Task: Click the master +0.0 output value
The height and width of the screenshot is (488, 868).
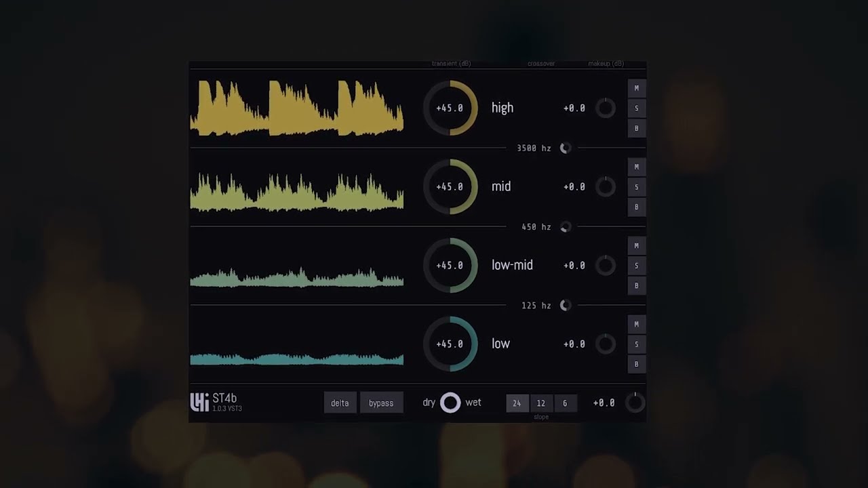Action: (604, 403)
